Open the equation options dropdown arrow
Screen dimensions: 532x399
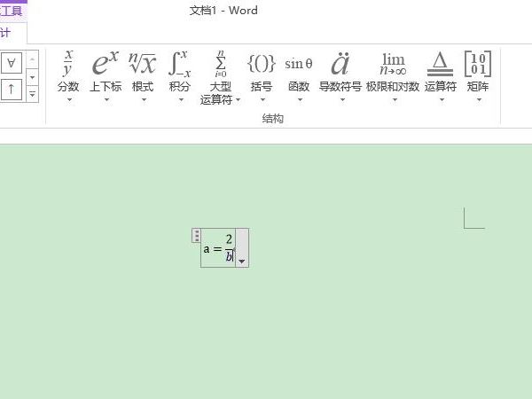tap(242, 262)
